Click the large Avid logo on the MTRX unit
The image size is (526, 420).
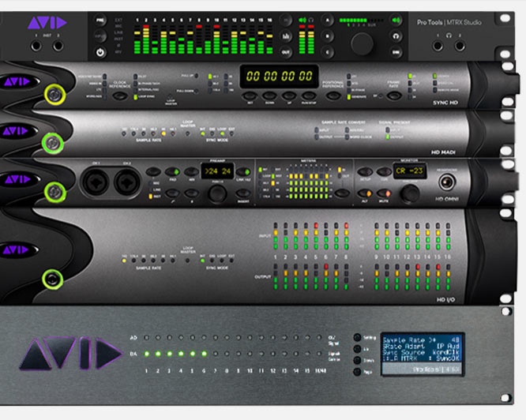[x=71, y=354]
